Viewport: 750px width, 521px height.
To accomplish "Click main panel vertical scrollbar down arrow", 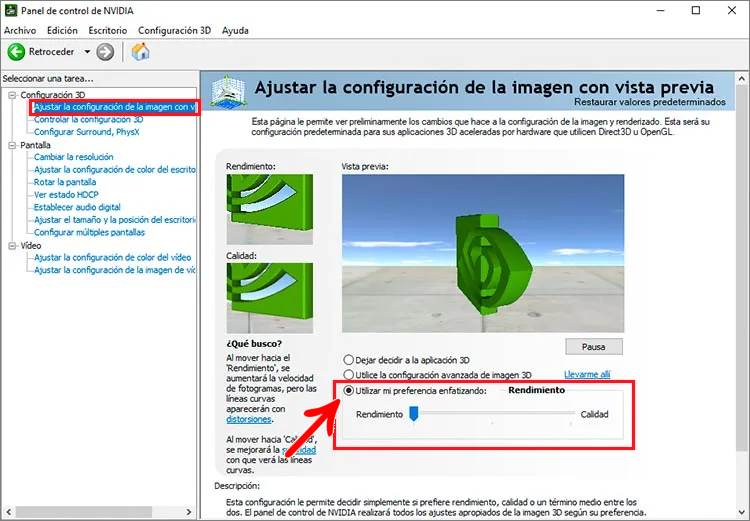I will pos(742,513).
